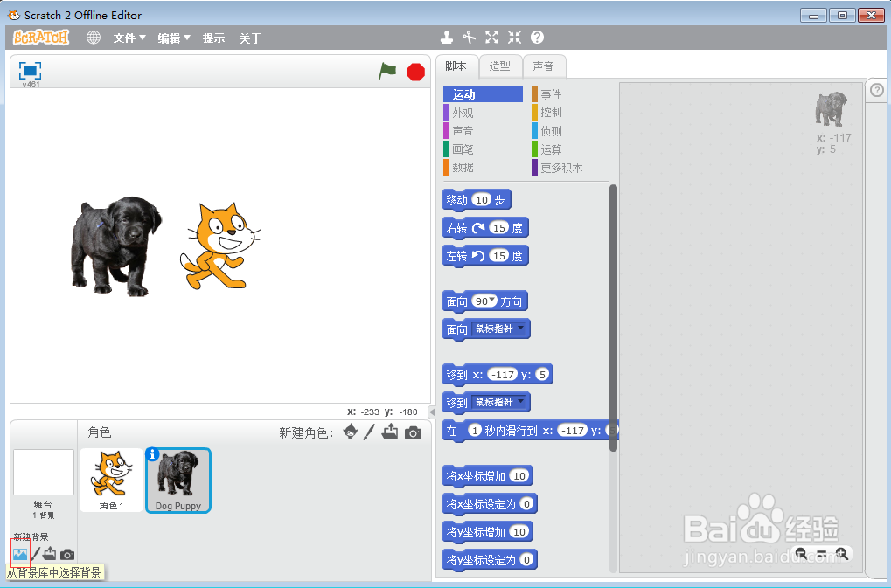Click steps value 10 in 移动 block
Viewport: 891px width, 588px height.
point(482,200)
